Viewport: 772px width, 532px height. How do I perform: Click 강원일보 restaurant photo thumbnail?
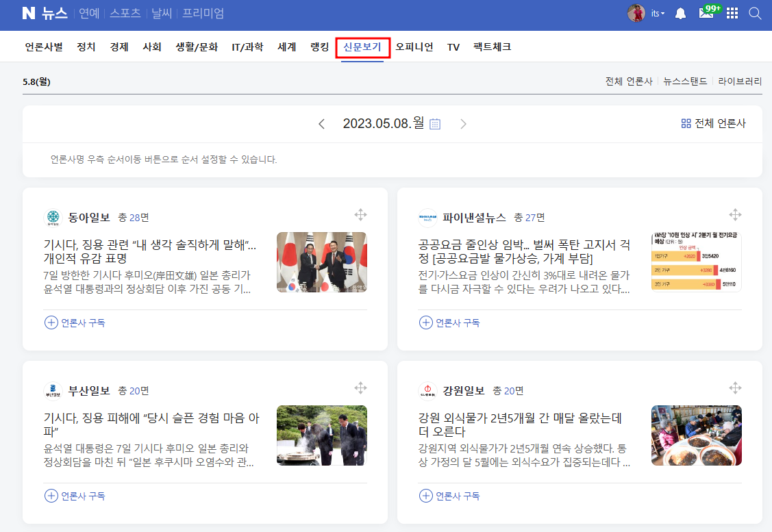(696, 435)
